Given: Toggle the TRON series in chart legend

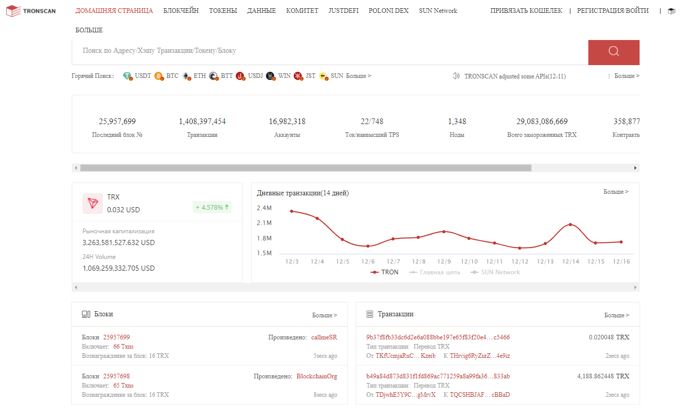Looking at the screenshot, I should click(x=384, y=271).
